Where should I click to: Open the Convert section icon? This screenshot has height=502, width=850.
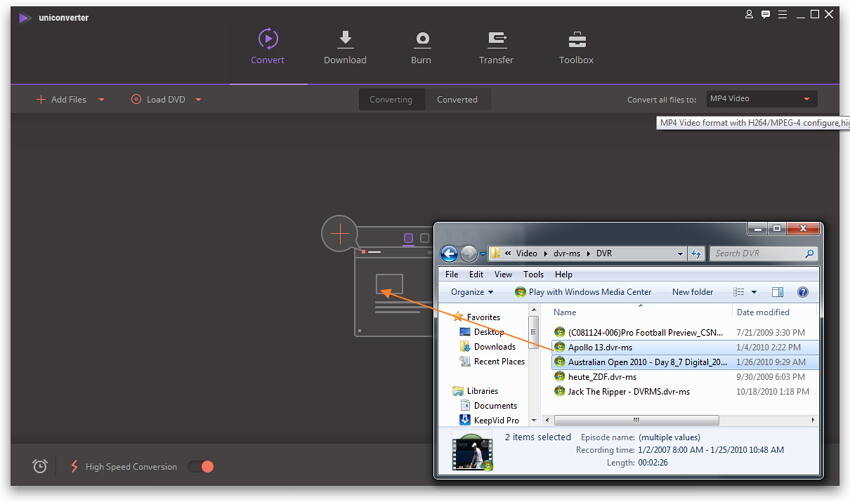pos(268,39)
